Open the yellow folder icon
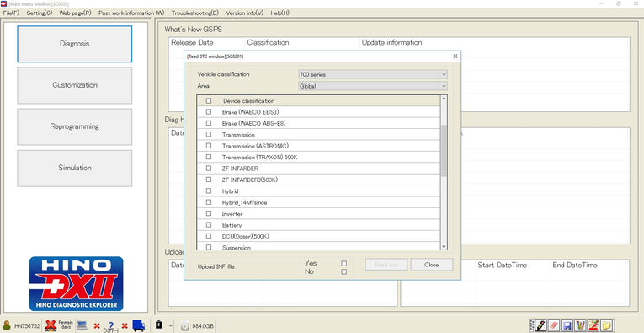The image size is (644, 333). 606,325
